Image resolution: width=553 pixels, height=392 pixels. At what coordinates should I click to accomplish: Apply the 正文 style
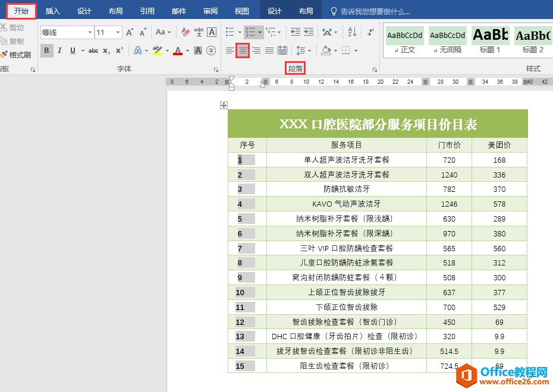pyautogui.click(x=404, y=40)
